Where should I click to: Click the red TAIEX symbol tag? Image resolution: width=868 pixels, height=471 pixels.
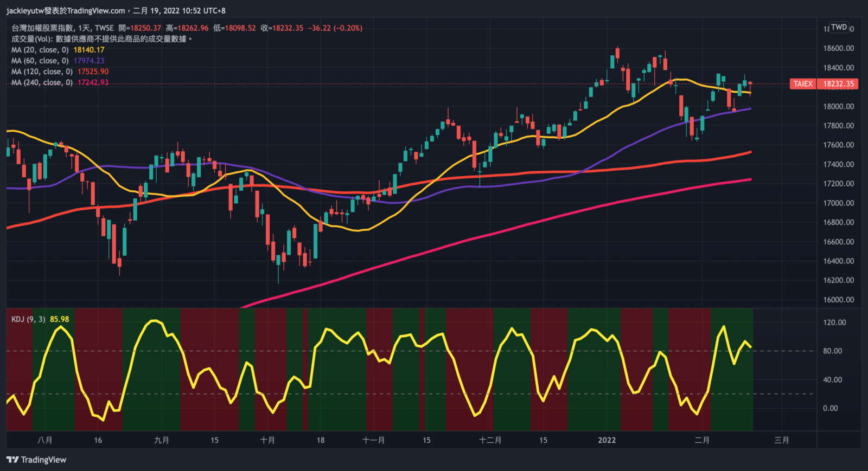pos(803,84)
